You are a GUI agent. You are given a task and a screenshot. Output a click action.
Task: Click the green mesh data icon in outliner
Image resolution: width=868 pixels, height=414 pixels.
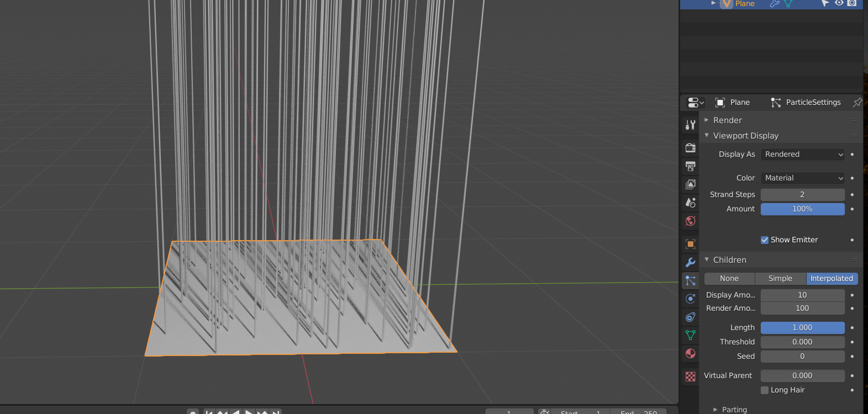coord(788,3)
